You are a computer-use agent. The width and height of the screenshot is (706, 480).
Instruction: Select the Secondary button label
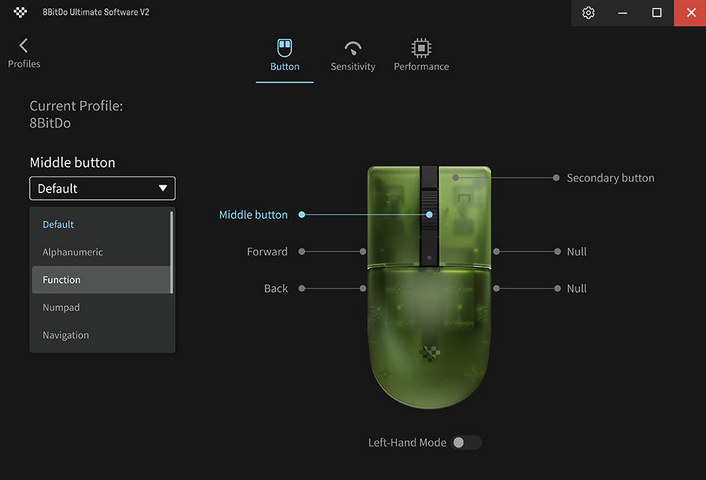[610, 178]
